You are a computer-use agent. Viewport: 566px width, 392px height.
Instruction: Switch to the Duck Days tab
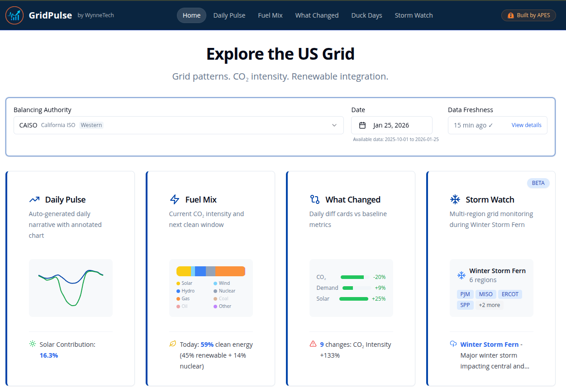(x=366, y=15)
